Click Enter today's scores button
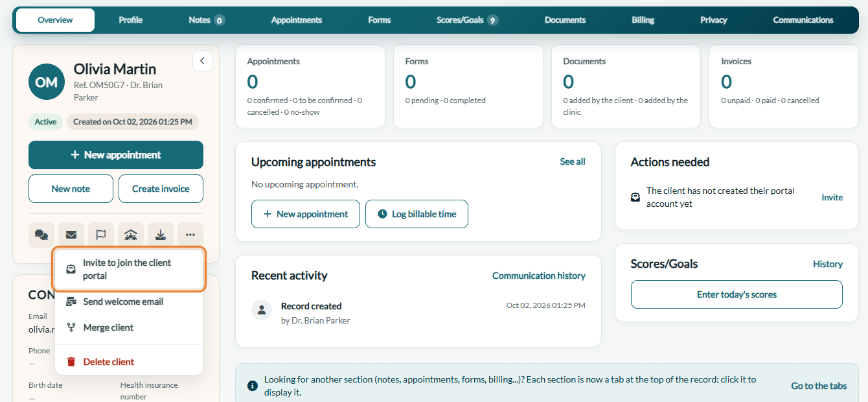868x402 pixels. pos(737,294)
